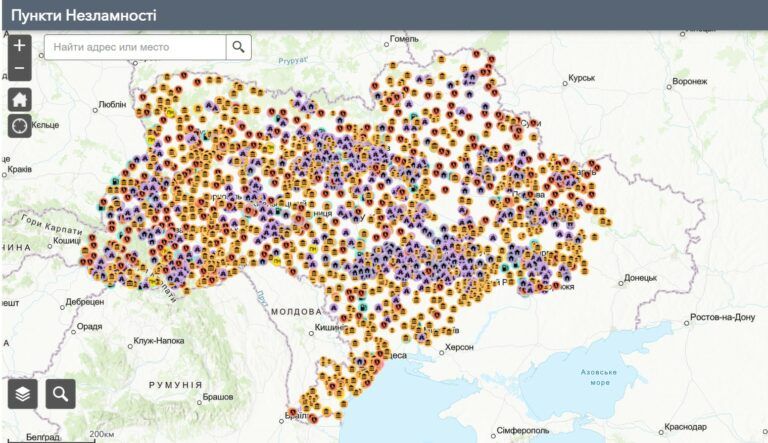The width and height of the screenshot is (768, 443).
Task: Click the Краснодар city label
Action: pyautogui.click(x=685, y=427)
